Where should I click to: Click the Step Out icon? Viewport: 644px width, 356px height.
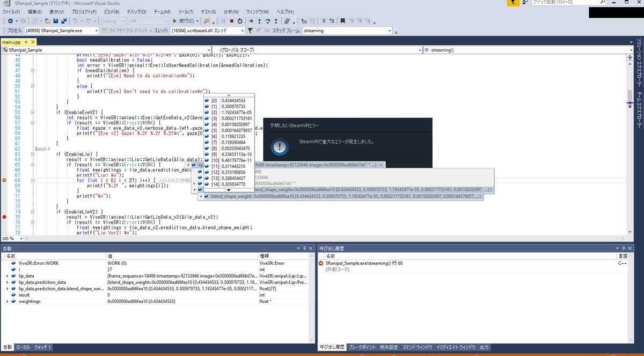point(276,21)
